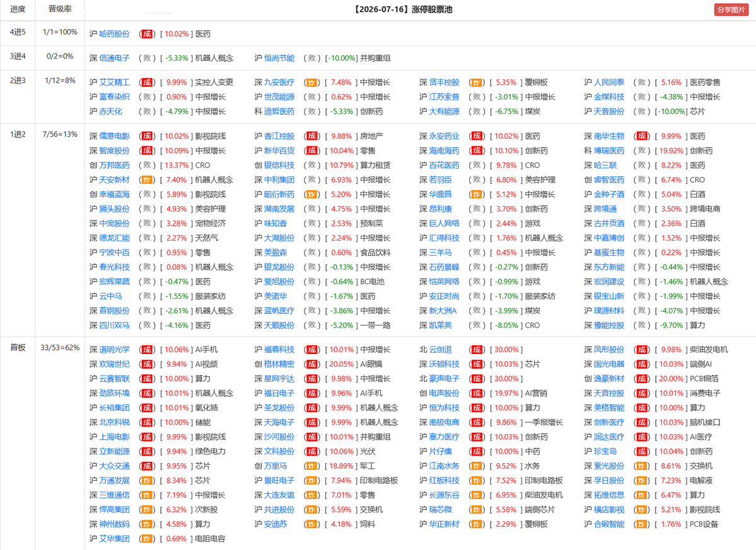Click the 炸 badge beside 九安医疗
Viewport: 756px width, 550px height.
coord(312,83)
